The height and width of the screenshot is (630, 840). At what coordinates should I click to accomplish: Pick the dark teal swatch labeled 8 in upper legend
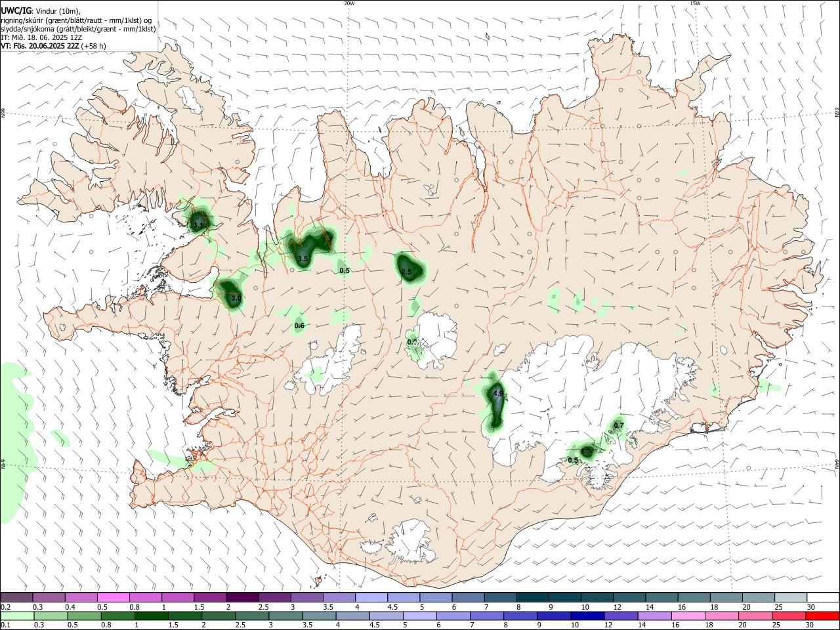533,597
